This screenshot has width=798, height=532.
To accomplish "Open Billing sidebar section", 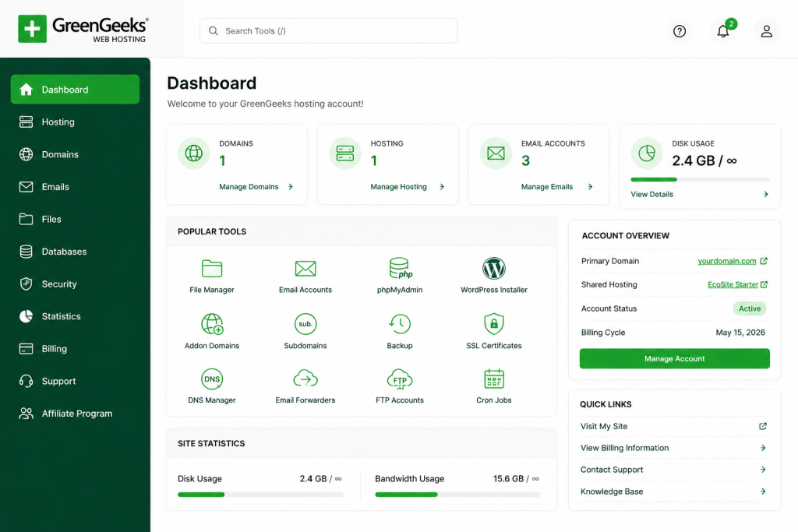I will pos(76,348).
